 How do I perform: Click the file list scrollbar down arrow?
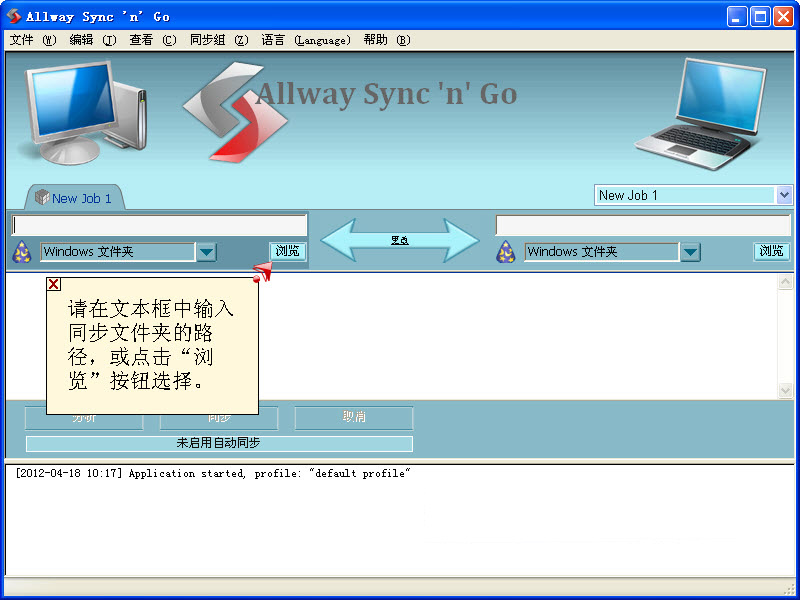coord(785,390)
